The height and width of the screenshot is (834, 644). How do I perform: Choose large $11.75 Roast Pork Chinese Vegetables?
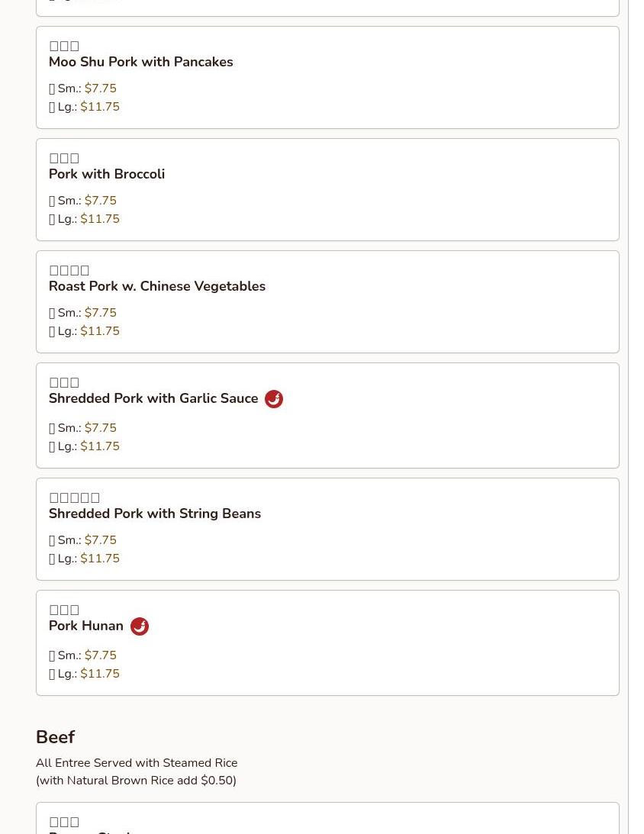click(x=84, y=331)
